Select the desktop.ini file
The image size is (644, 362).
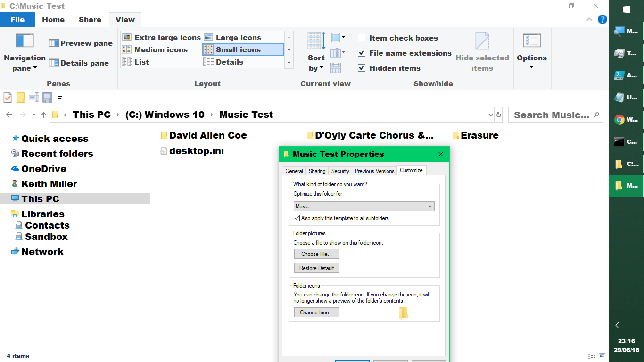coord(192,151)
